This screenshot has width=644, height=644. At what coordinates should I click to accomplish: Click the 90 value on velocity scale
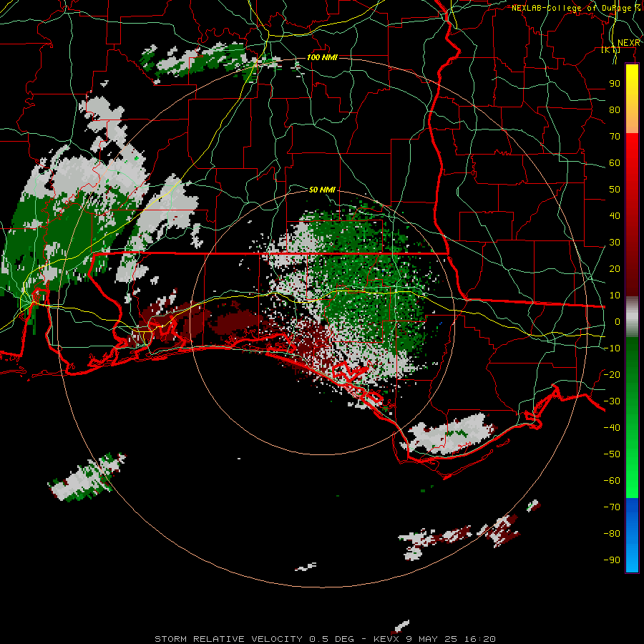(x=615, y=84)
